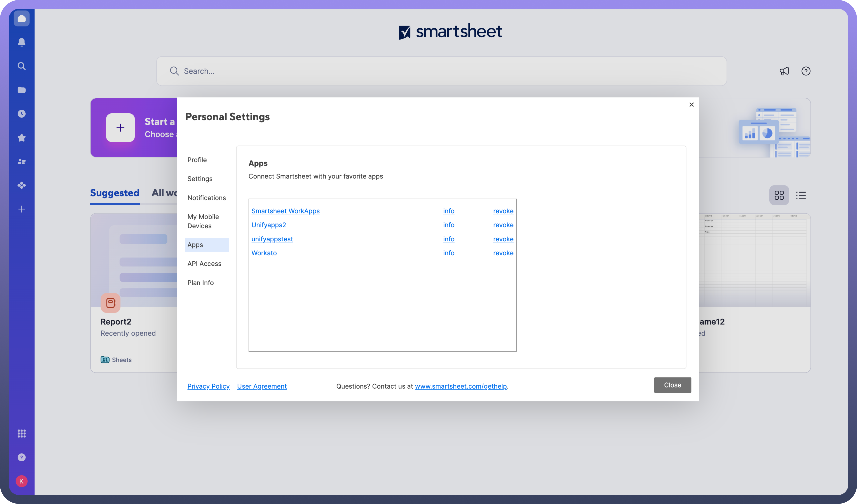
Task: Switch to grid view layout
Action: click(x=779, y=195)
